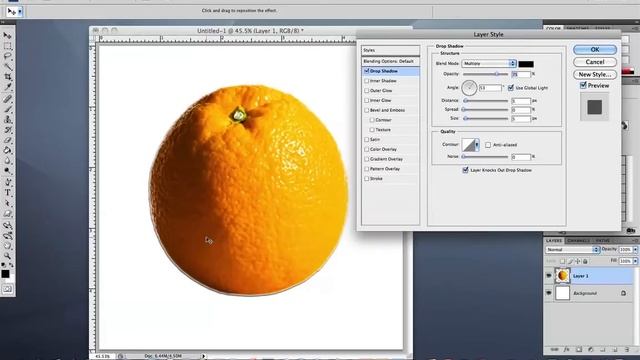Viewport: 640px width, 360px height.
Task: Select the Type tool
Action: [x=7, y=192]
